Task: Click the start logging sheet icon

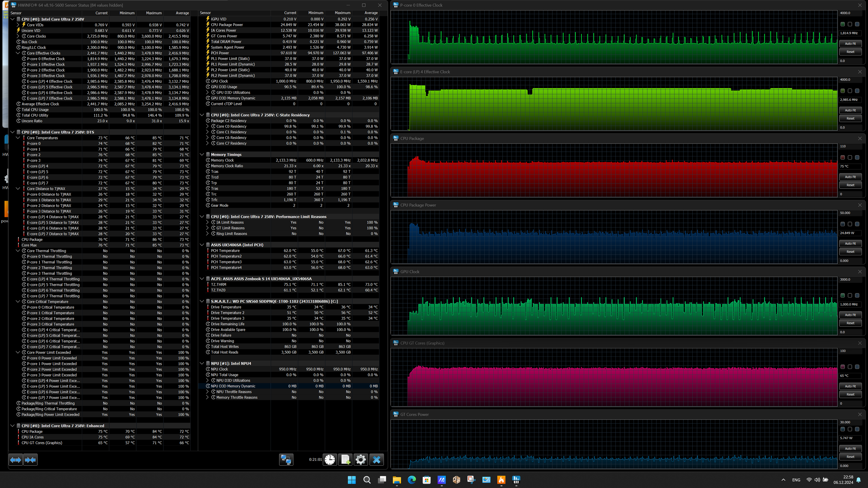Action: (345, 460)
